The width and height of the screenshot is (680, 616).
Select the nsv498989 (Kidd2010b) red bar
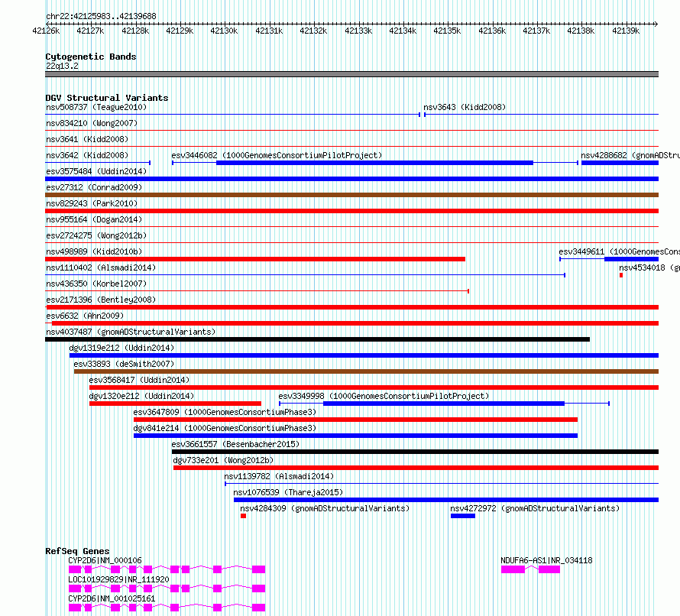coord(255,259)
